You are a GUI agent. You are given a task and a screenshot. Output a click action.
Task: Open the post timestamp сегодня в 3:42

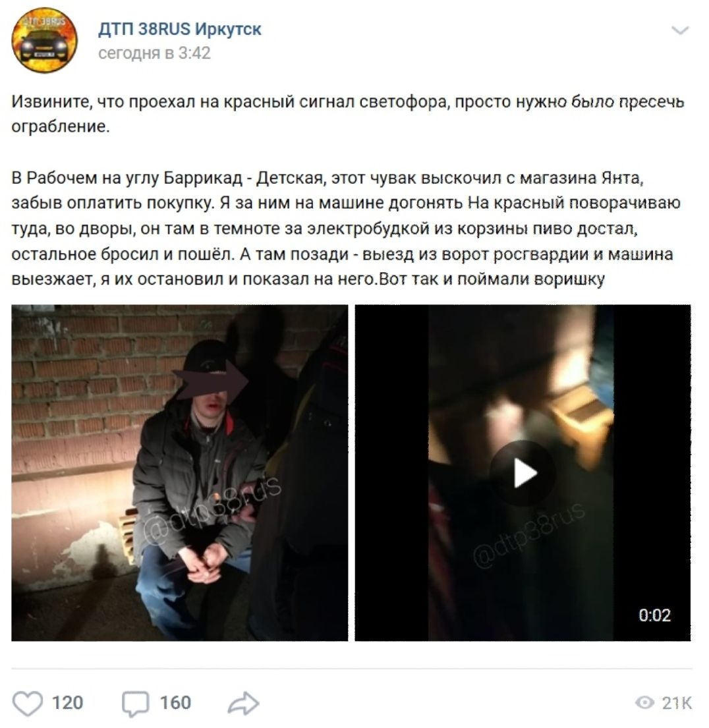point(154,53)
